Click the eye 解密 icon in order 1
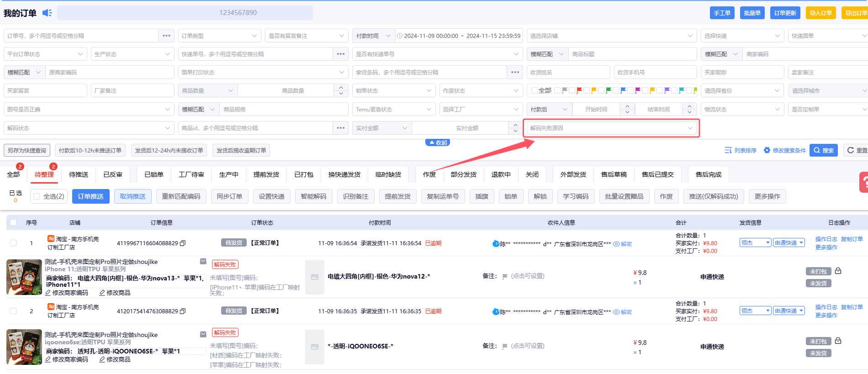Screen dimensions: 868x374 [x=616, y=244]
